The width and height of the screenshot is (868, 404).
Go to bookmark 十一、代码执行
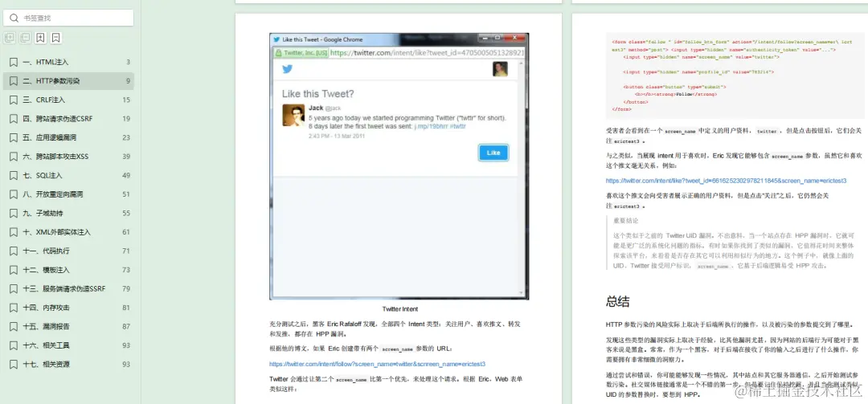(68, 251)
